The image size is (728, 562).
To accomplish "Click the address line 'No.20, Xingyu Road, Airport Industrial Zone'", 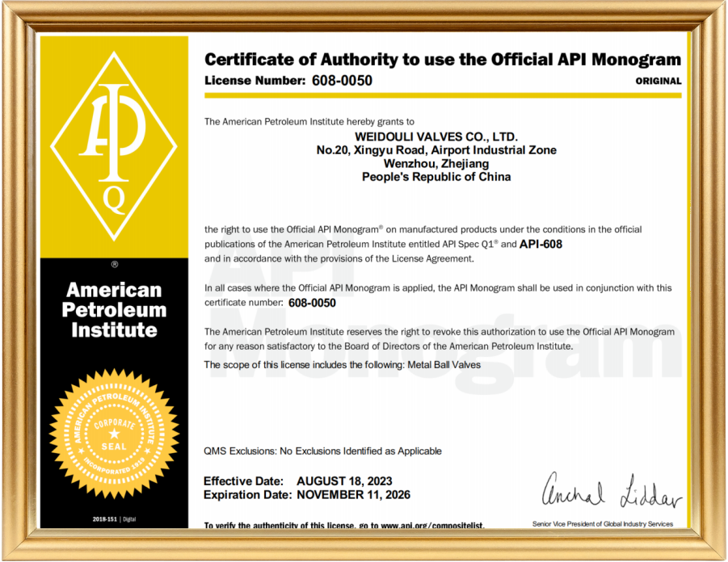I will (436, 150).
